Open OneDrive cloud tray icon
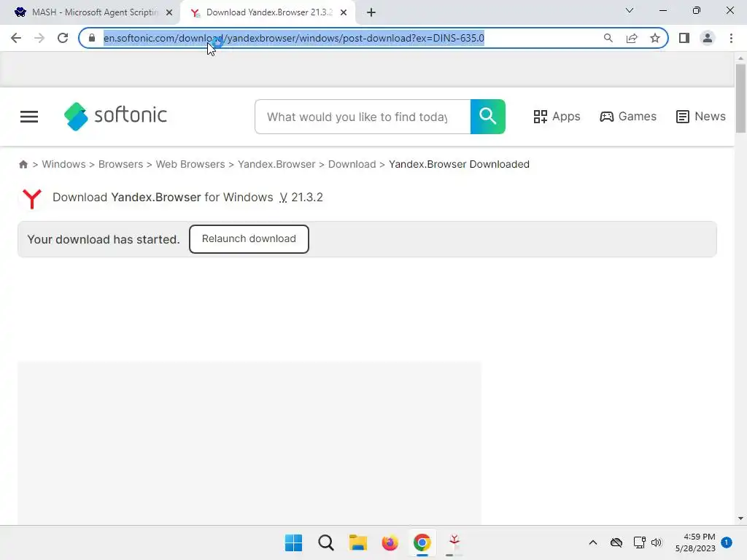747x560 pixels. pos(616,542)
